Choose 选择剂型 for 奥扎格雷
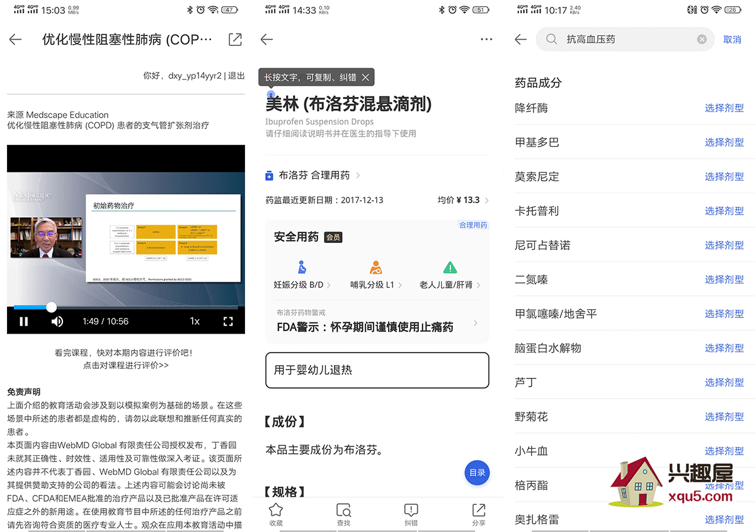This screenshot has height=532, width=756. [x=724, y=519]
